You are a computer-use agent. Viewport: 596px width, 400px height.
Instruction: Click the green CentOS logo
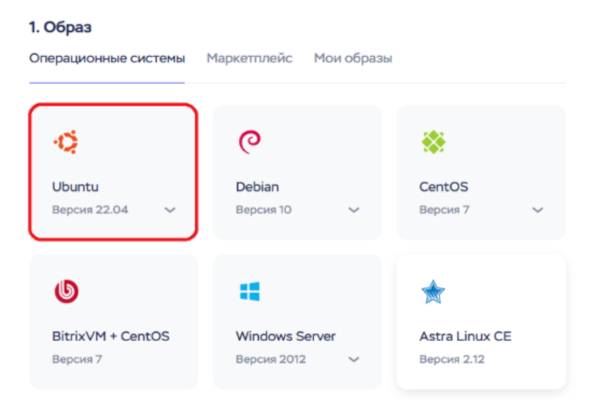433,142
